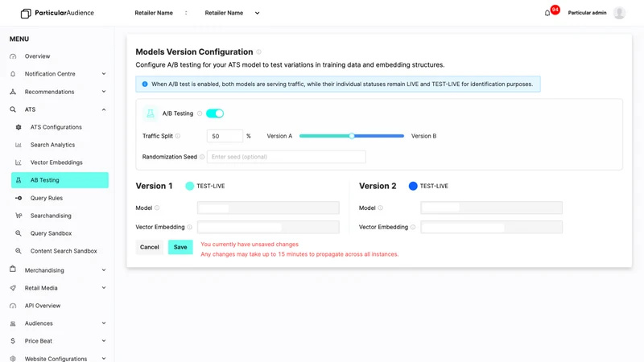
Task: Click Version 1 Vector Embedding field
Action: [268, 227]
